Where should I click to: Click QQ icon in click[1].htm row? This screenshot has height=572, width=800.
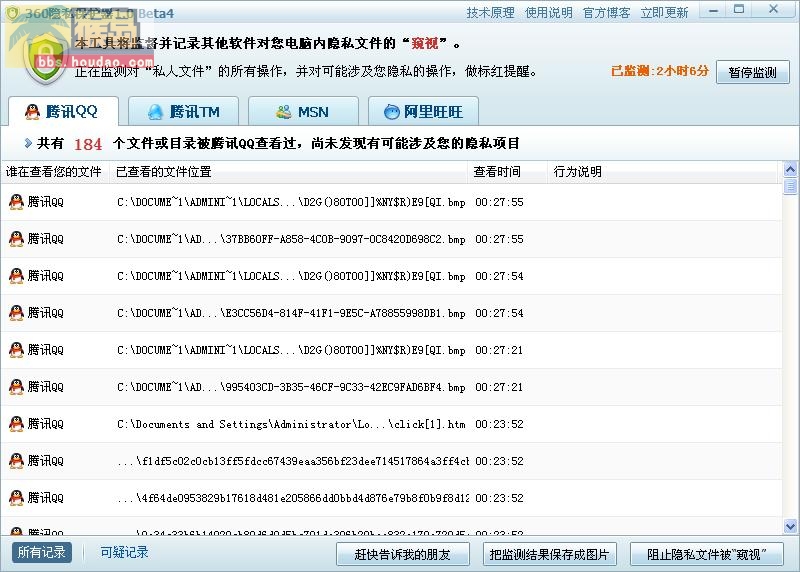[16, 424]
